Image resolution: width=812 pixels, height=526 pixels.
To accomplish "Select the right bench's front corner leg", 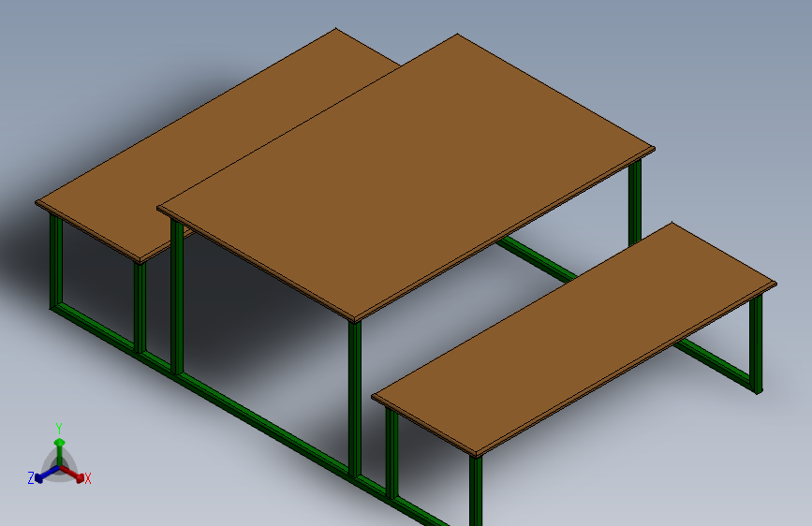I will 476,490.
